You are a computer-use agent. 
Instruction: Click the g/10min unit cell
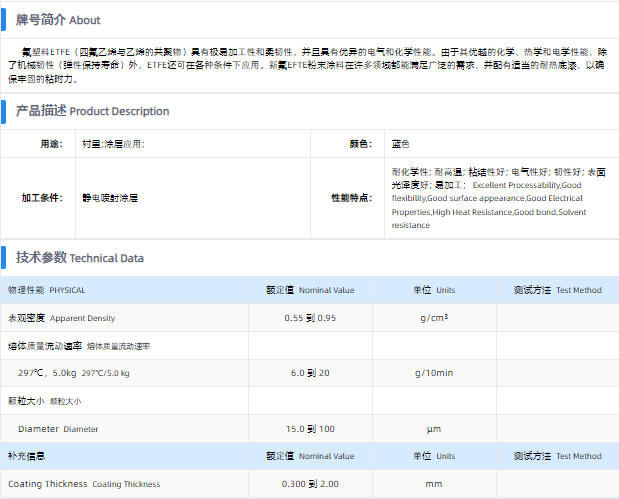coord(434,373)
